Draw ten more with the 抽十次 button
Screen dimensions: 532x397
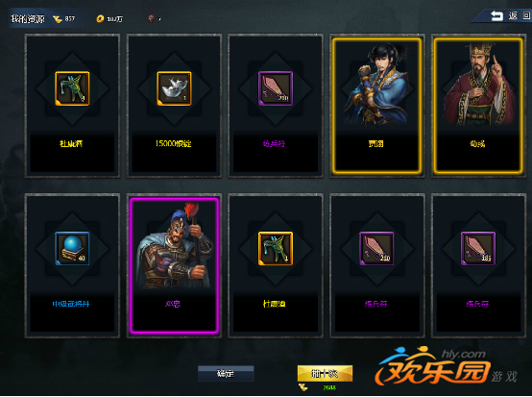pos(325,374)
